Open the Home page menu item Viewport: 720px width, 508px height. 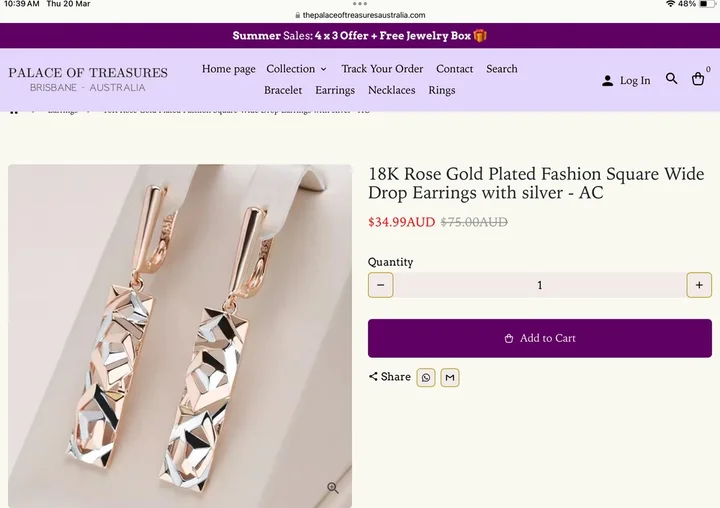[x=229, y=69]
